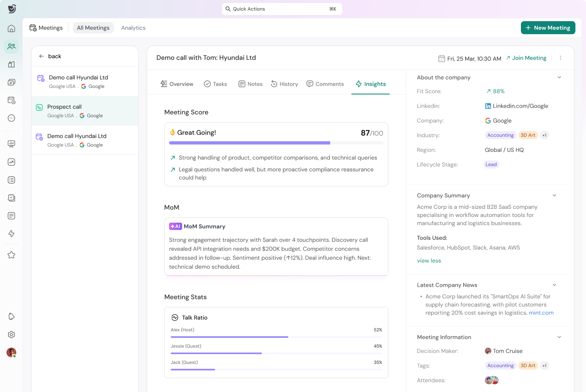
Task: Click the meeting score progress bar
Action: pyautogui.click(x=276, y=143)
